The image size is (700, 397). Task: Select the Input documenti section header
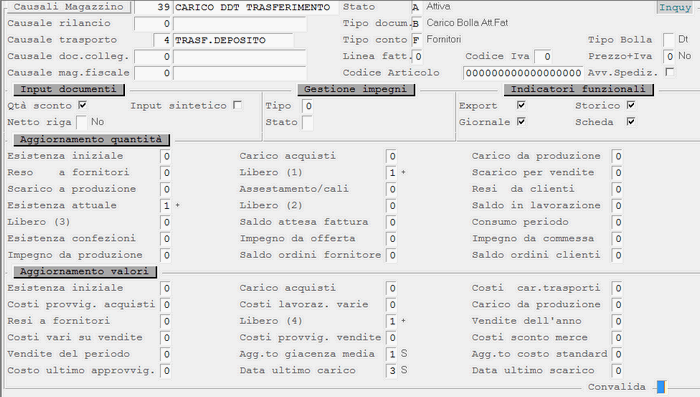pos(69,89)
